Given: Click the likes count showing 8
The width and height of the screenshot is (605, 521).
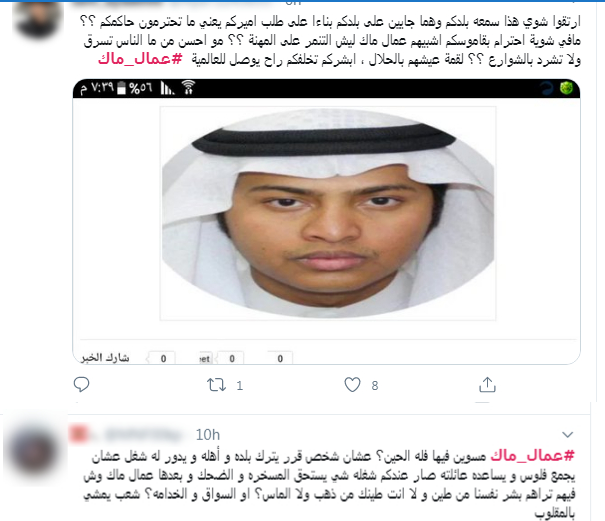Looking at the screenshot, I should point(375,386).
